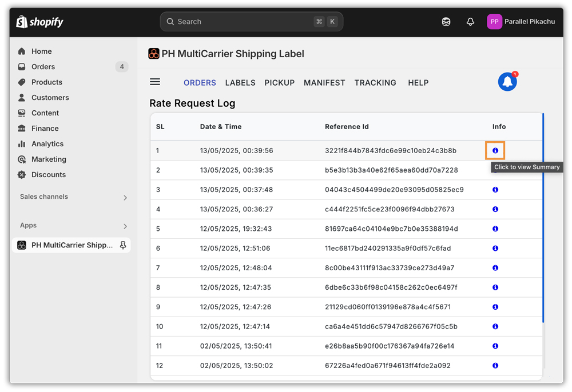Viewport: 572px width, 392px height.
Task: View summary info for row 10
Action: pos(495,326)
